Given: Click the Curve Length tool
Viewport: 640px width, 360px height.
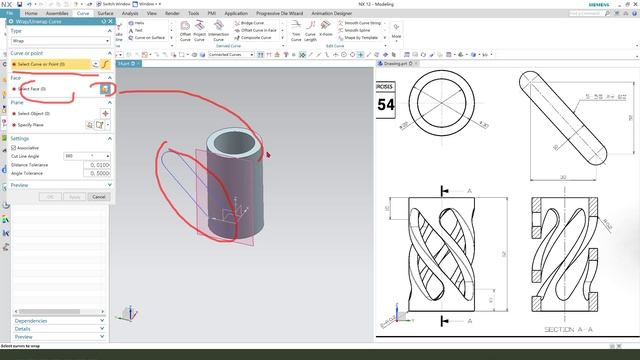Looking at the screenshot, I should [310, 31].
